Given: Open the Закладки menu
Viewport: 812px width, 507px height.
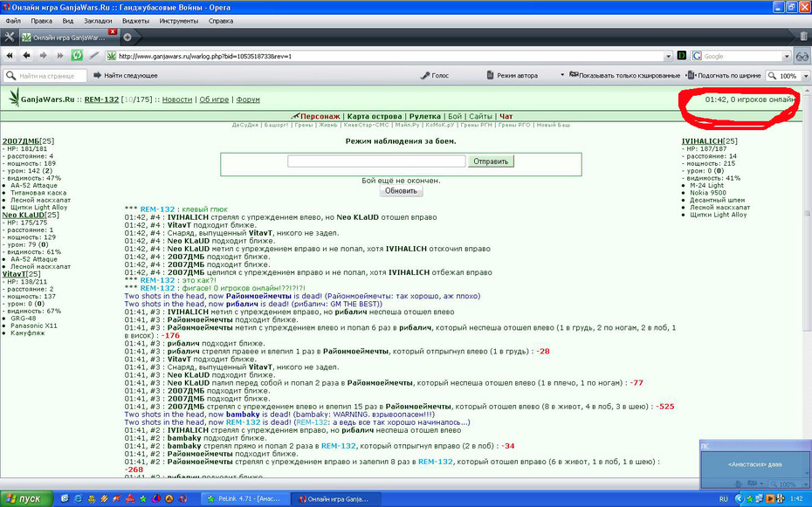Looking at the screenshot, I should pos(98,21).
